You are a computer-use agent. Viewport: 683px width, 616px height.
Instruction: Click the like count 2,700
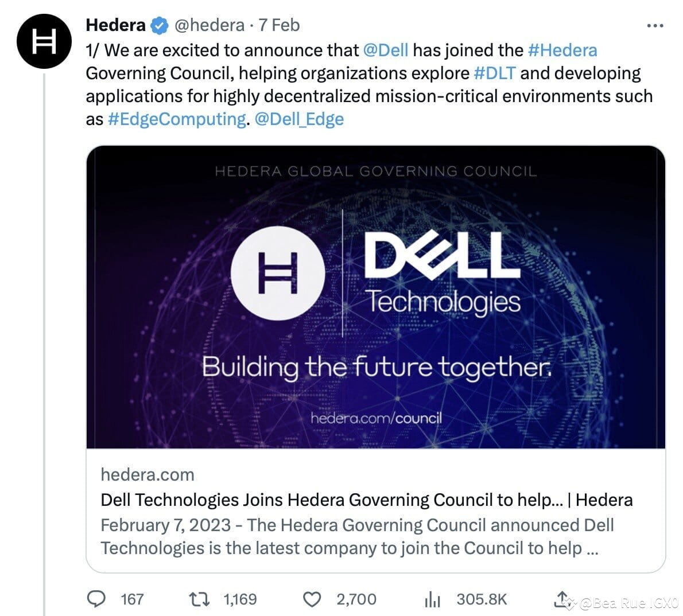click(x=356, y=599)
